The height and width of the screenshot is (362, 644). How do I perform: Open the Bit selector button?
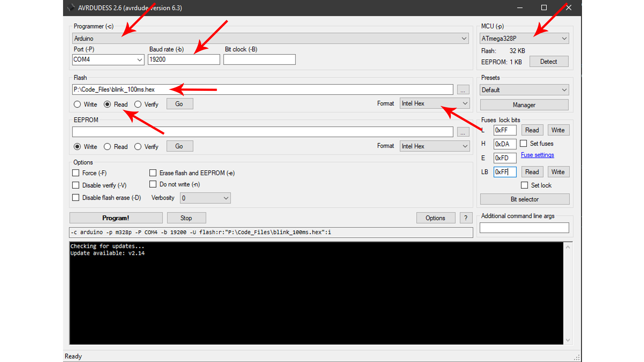tap(525, 199)
